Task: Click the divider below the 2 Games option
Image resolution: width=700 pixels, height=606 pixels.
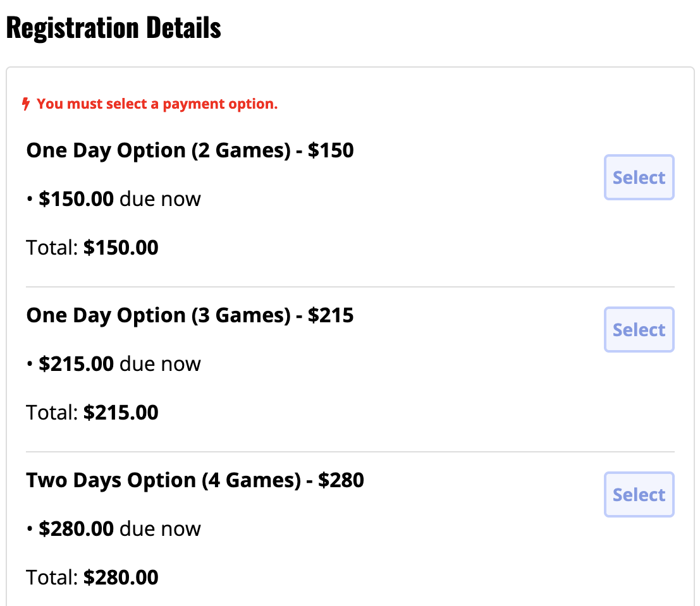Action: tap(350, 287)
